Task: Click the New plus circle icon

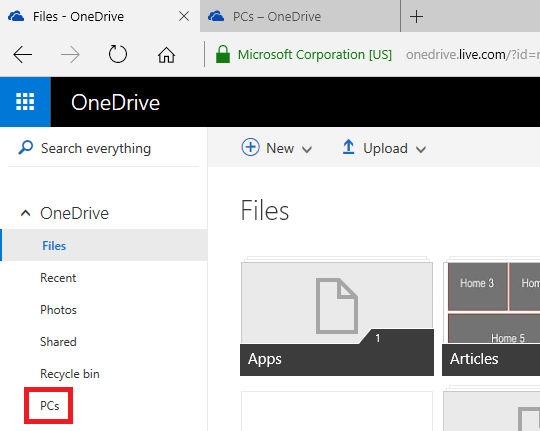Action: (x=250, y=147)
